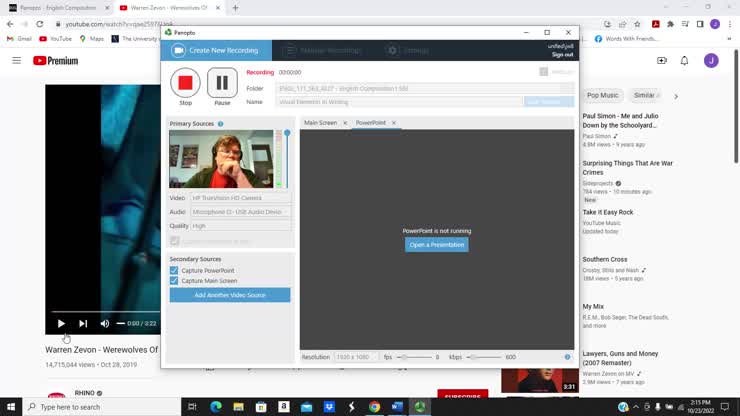Open the YouTube hamburger menu
This screenshot has height=416, width=740.
[16, 61]
